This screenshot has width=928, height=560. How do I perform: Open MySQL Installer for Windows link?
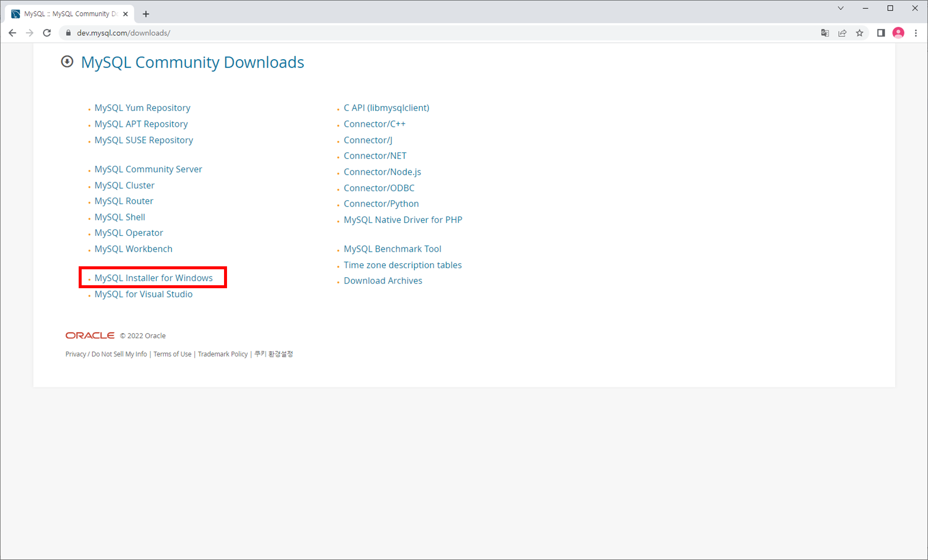(153, 278)
